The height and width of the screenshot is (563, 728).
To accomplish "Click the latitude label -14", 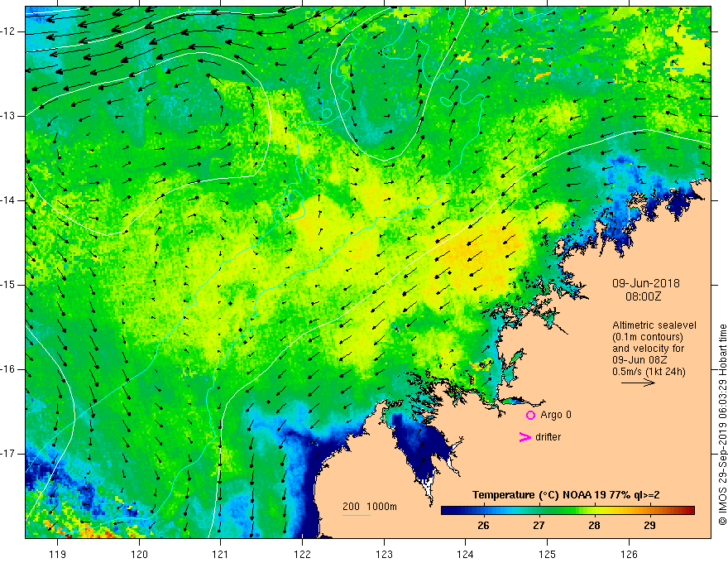I will pos(8,200).
